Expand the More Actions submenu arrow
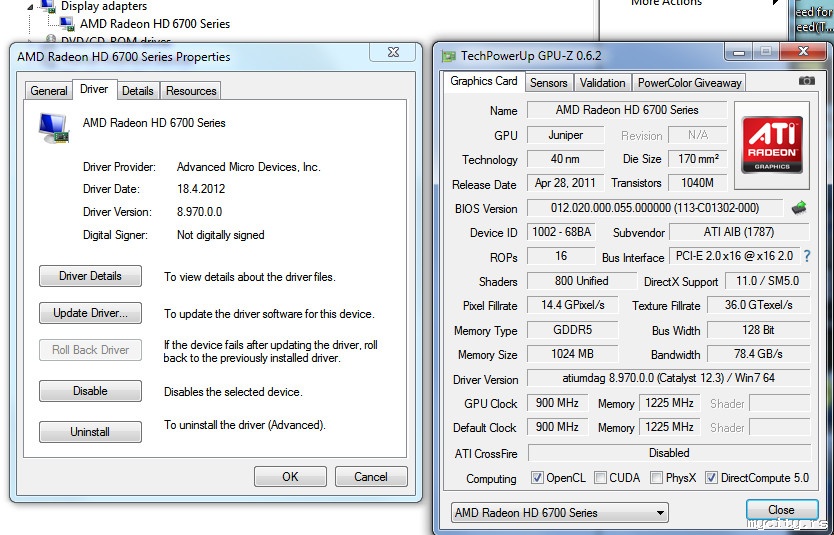The image size is (834, 535). click(x=775, y=3)
